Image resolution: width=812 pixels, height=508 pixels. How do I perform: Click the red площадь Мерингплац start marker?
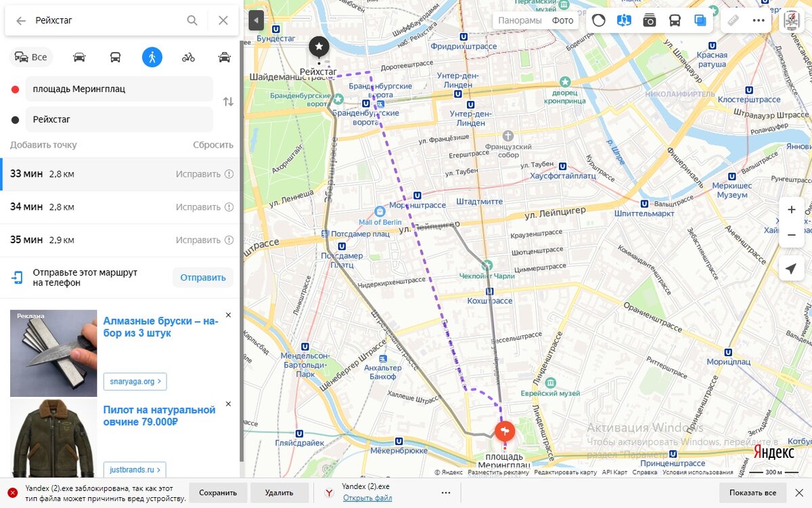pos(505,431)
